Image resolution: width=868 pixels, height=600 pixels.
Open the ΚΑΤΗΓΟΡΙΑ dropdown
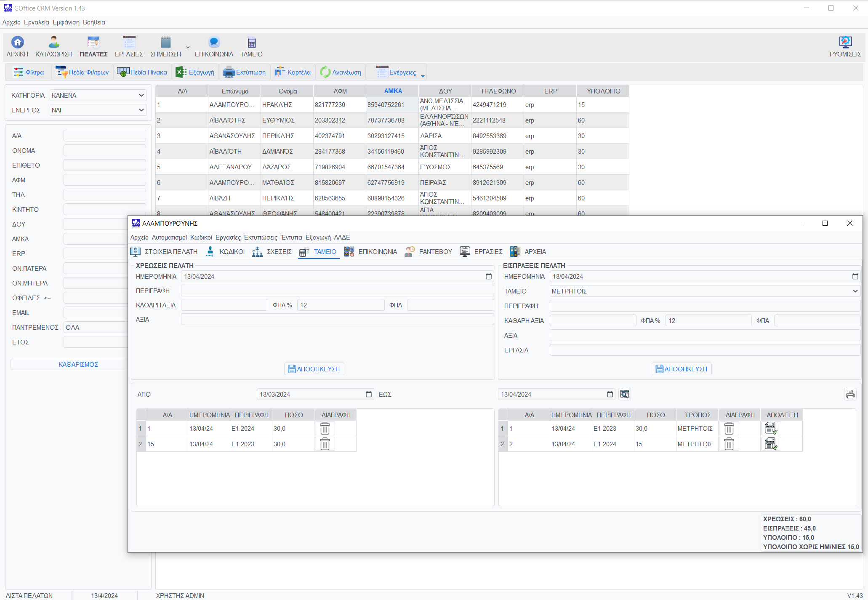pos(98,95)
